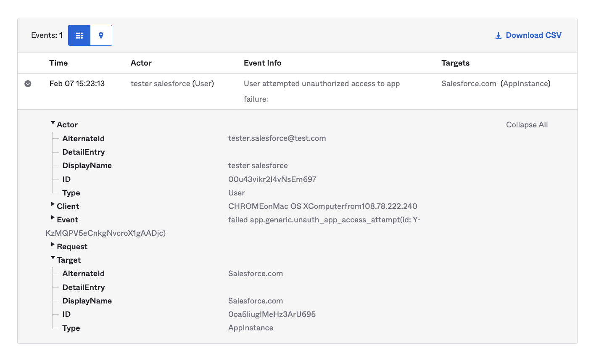Click the Client expand arrow icon
Viewport: 591px width, 364px height.
coord(53,204)
